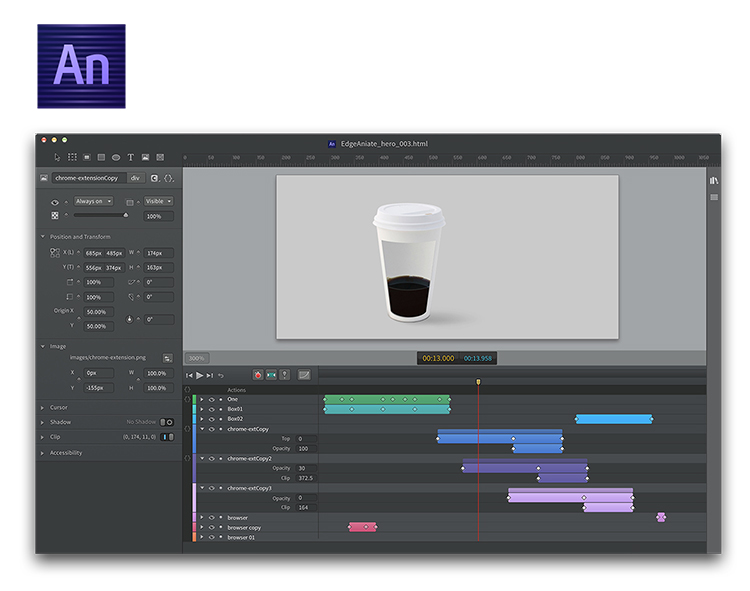Open the 'Always on' display dropdown
This screenshot has height=591, width=750.
(x=93, y=201)
